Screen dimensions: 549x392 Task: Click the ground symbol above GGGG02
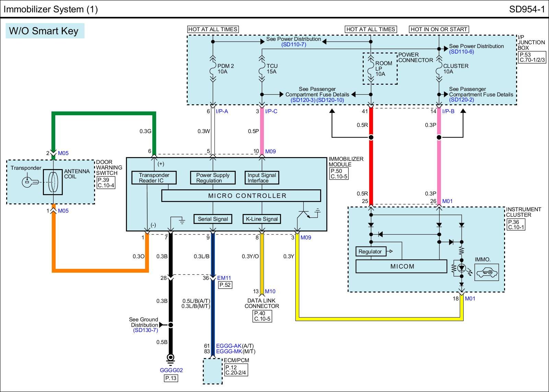pyautogui.click(x=171, y=358)
